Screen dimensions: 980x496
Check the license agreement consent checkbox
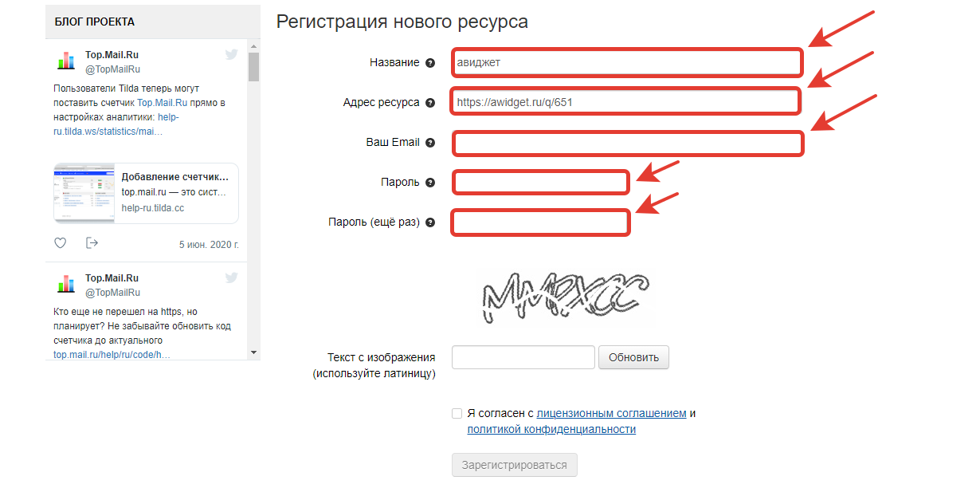pos(457,413)
